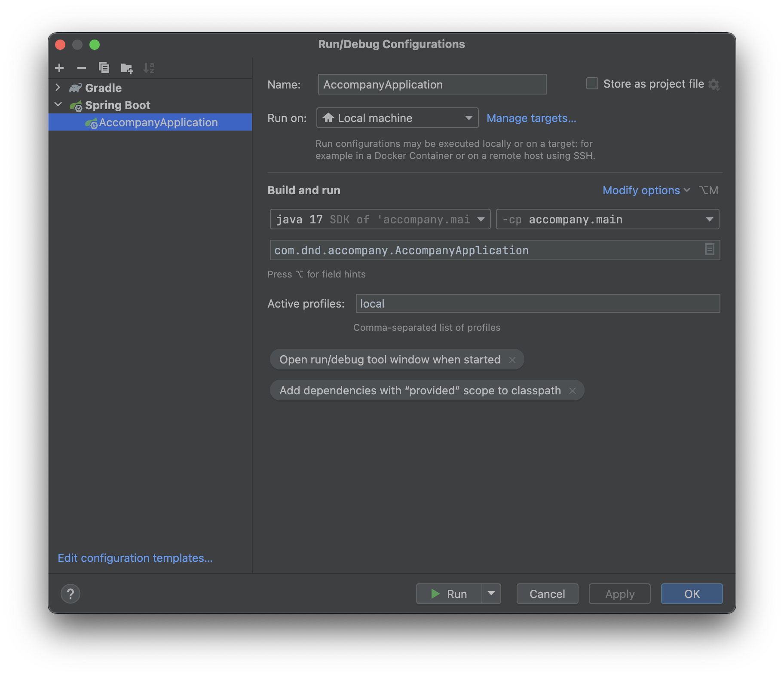This screenshot has height=677, width=784.
Task: Select AccompanyApplication in configuration tree
Action: click(x=150, y=122)
